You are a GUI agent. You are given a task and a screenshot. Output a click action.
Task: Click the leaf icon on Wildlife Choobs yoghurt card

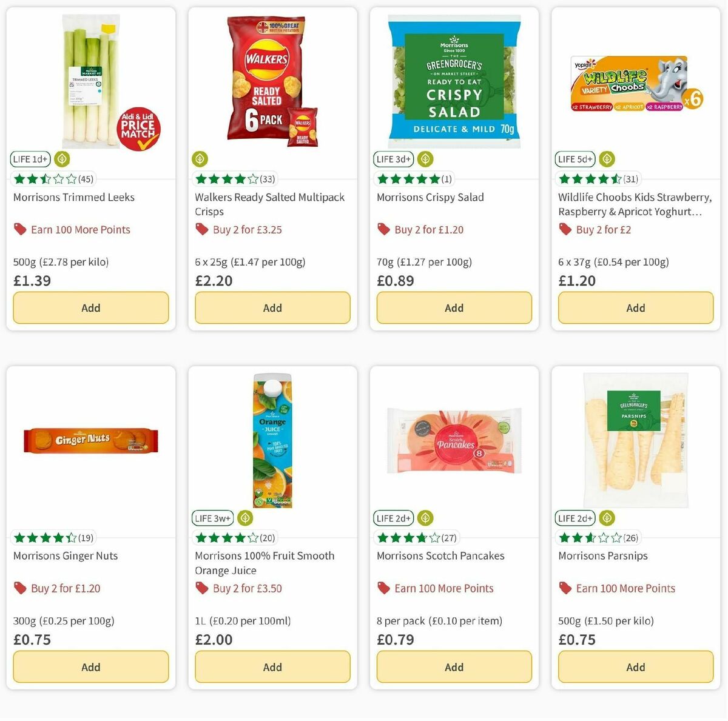pyautogui.click(x=606, y=159)
